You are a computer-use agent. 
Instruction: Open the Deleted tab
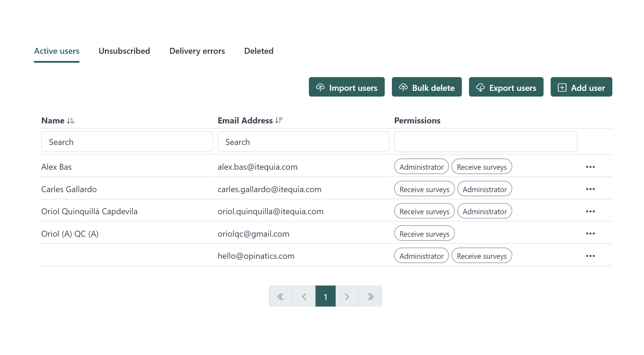click(x=259, y=51)
